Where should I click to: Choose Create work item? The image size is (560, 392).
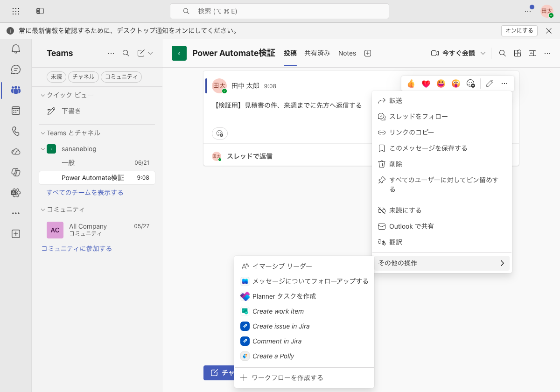[304, 311]
